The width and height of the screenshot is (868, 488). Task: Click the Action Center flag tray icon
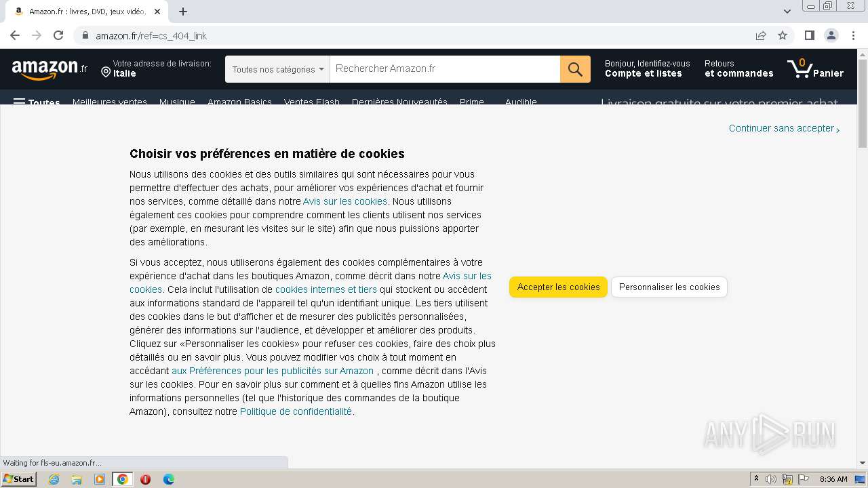804,479
